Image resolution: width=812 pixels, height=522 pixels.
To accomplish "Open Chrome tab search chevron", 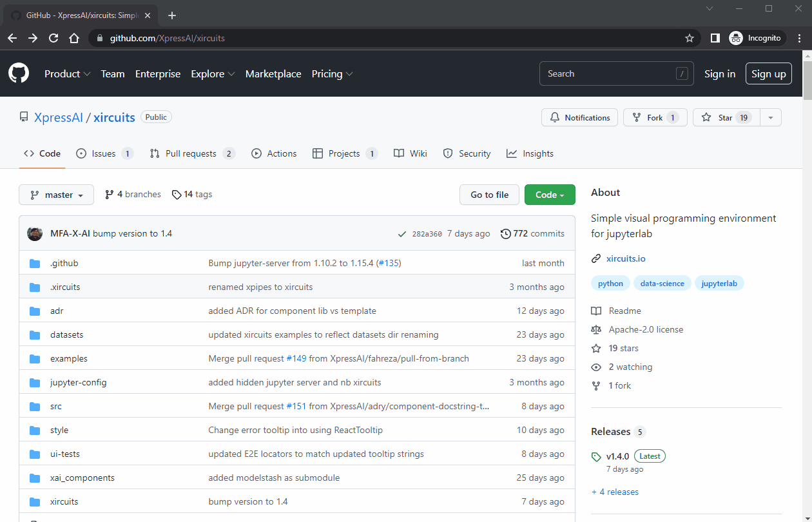I will point(710,9).
